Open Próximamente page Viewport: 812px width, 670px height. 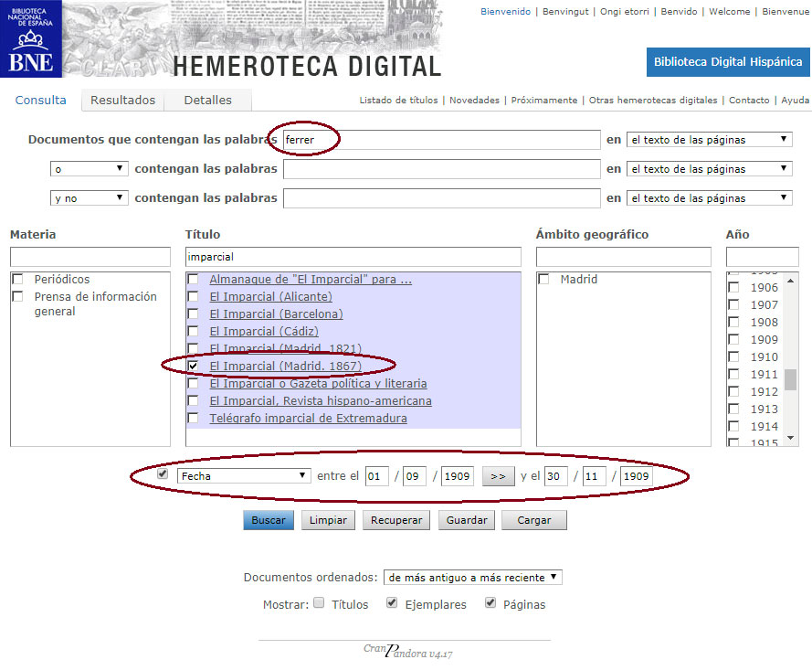point(543,100)
